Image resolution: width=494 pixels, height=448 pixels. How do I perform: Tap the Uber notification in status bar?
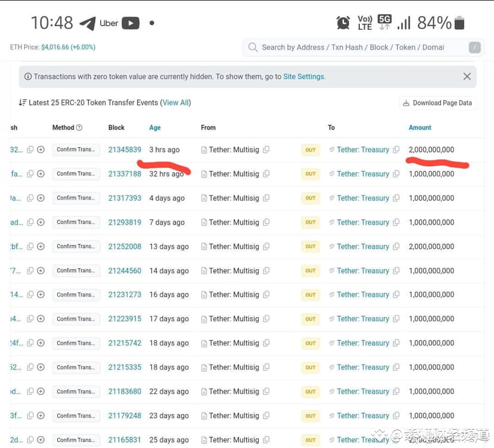[x=108, y=23]
